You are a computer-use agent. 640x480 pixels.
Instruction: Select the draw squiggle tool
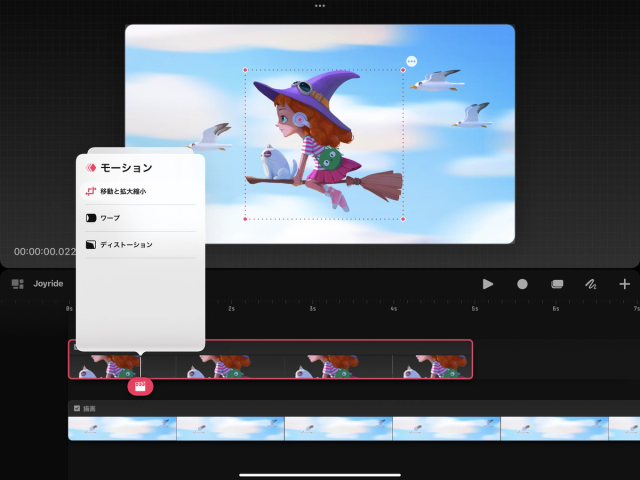pyautogui.click(x=591, y=284)
